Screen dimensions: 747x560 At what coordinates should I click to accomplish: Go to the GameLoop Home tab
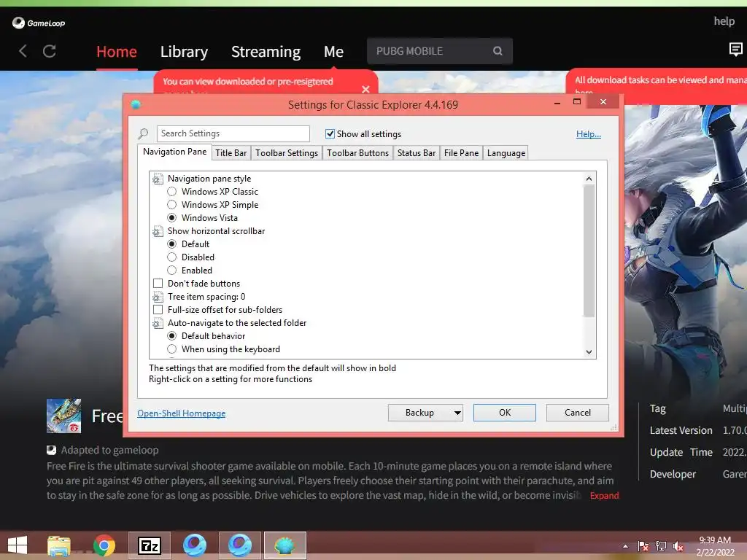click(117, 52)
